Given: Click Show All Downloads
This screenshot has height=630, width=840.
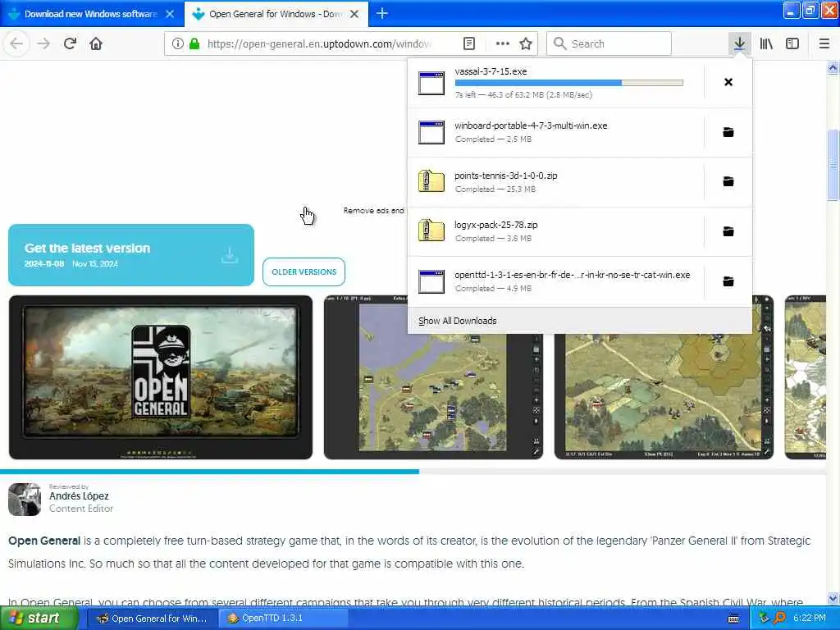Looking at the screenshot, I should (x=458, y=321).
